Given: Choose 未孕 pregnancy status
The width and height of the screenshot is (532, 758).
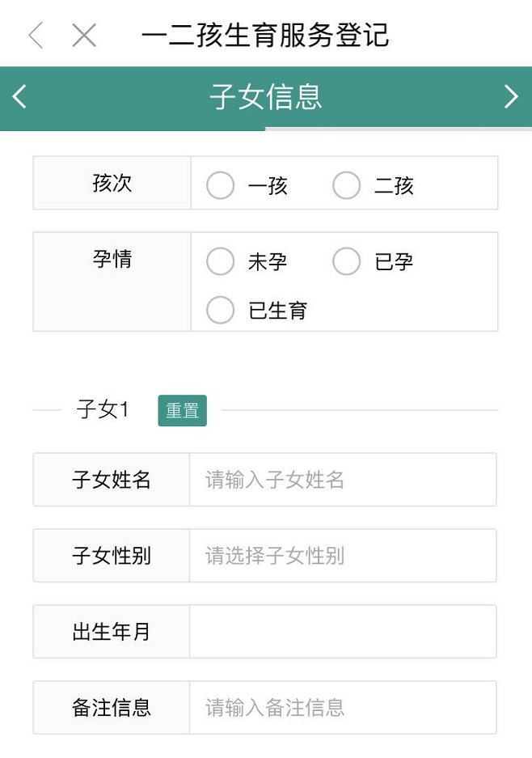Looking at the screenshot, I should (221, 261).
